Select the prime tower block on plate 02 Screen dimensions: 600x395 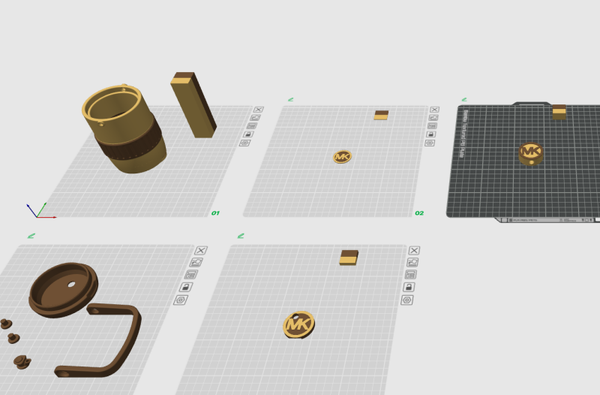pyautogui.click(x=381, y=115)
